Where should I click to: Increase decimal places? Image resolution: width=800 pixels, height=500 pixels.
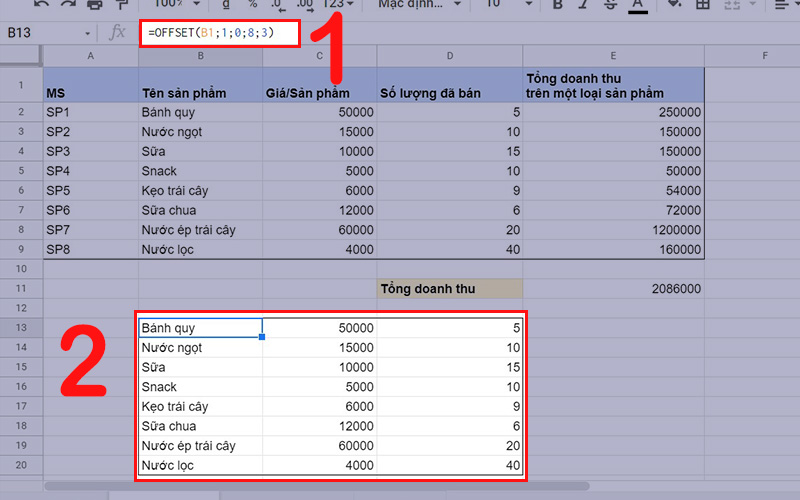pyautogui.click(x=305, y=5)
